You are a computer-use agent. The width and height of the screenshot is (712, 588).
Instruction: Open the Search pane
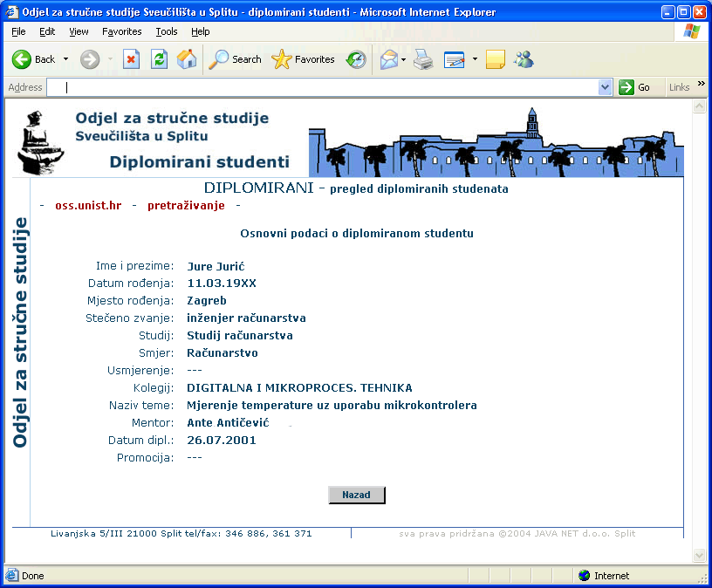point(235,59)
